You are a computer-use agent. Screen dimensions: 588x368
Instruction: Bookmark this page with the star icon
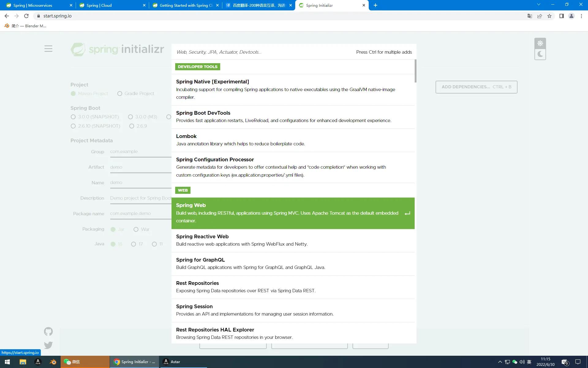[x=549, y=16]
